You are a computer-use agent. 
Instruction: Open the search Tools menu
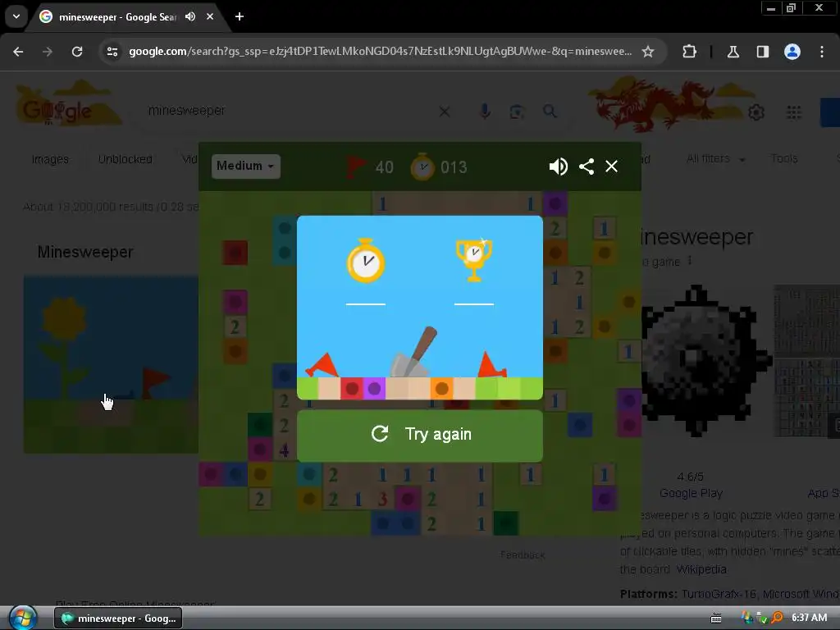[x=784, y=158]
